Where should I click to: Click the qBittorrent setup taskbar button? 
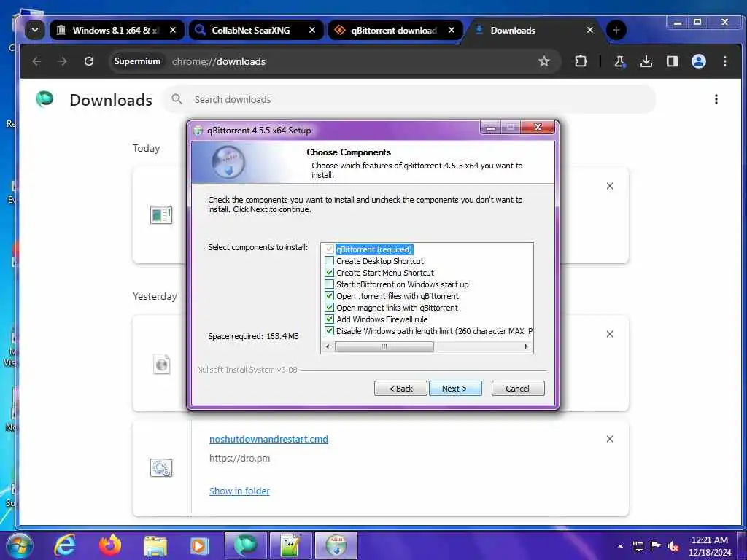pos(336,545)
